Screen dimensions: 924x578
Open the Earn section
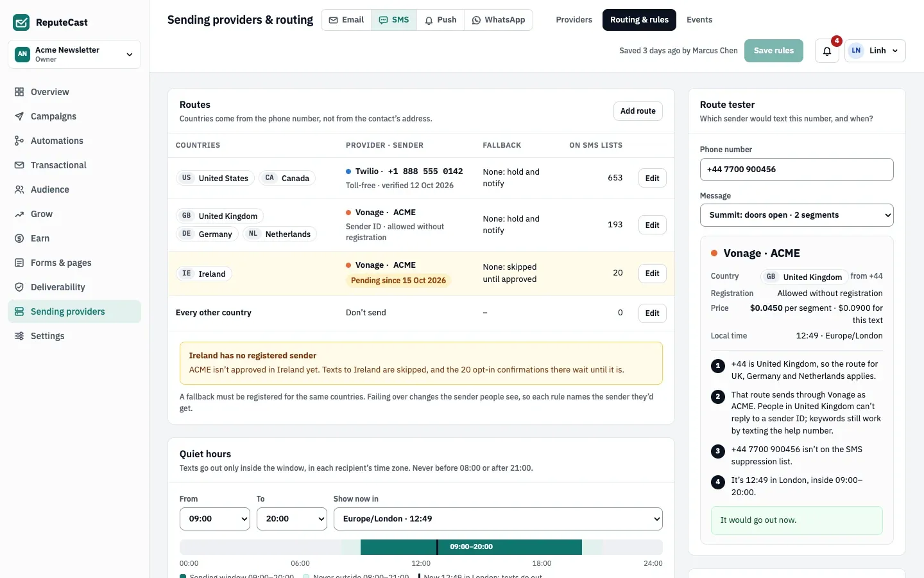tap(74, 238)
